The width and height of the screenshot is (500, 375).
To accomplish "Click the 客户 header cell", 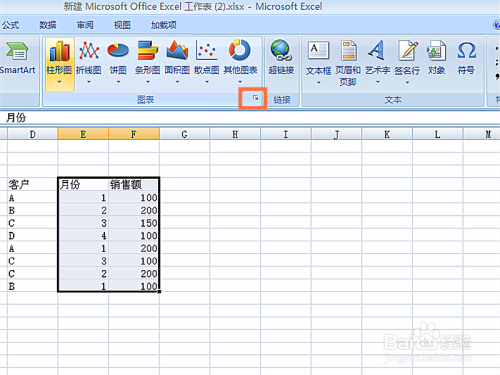I will pos(32,184).
